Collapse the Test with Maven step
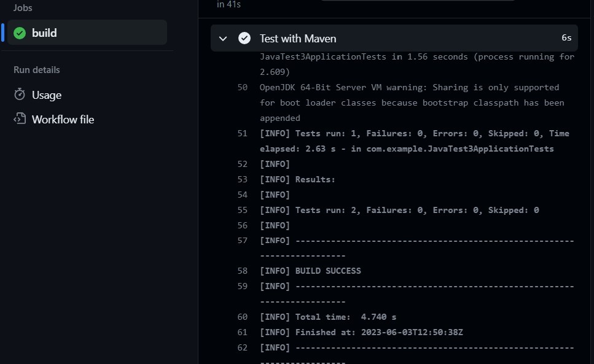 223,38
